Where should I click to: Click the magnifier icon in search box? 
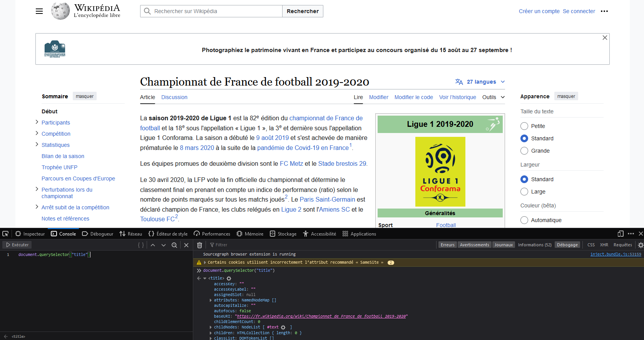(x=147, y=11)
